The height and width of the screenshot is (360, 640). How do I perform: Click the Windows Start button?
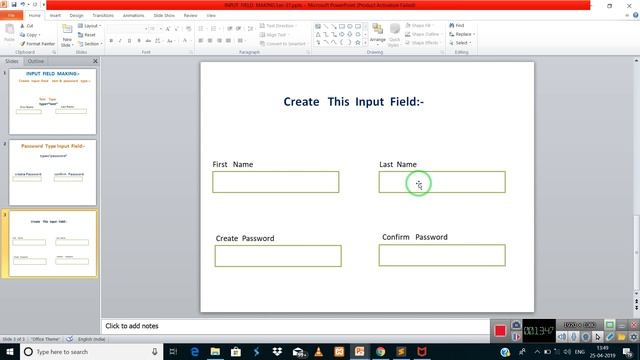click(x=9, y=351)
